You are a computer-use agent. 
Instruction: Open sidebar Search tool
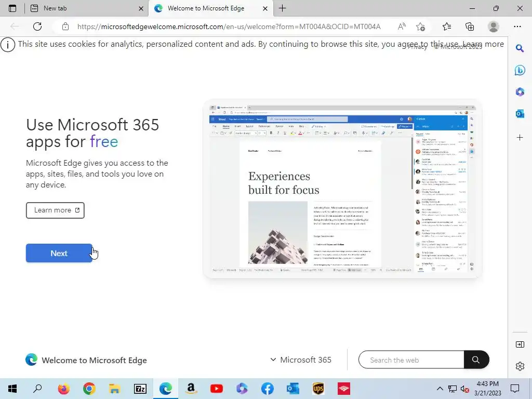pos(520,48)
